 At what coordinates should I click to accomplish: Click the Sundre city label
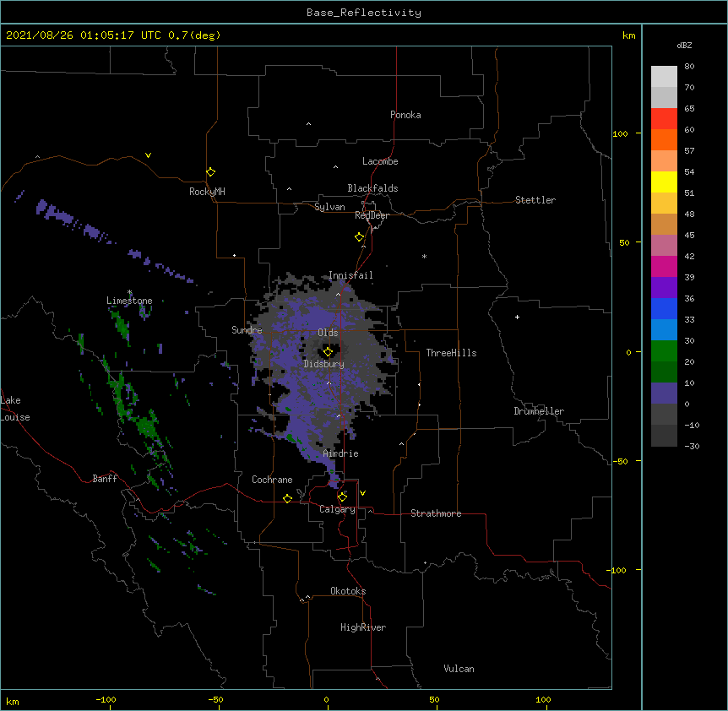(247, 330)
